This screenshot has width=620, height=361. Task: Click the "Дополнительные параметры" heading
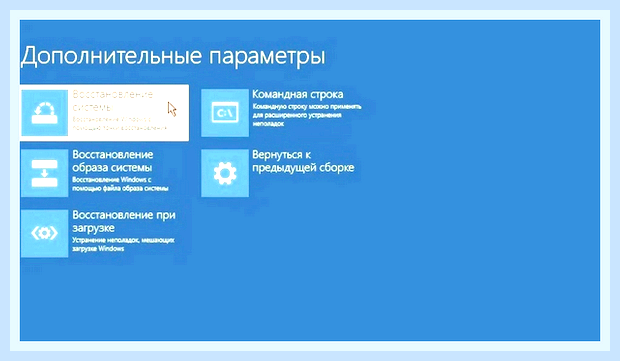[x=173, y=56]
